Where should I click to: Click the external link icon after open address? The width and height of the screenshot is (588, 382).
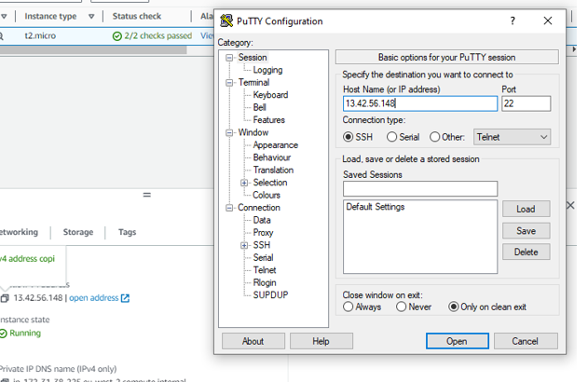pyautogui.click(x=126, y=298)
